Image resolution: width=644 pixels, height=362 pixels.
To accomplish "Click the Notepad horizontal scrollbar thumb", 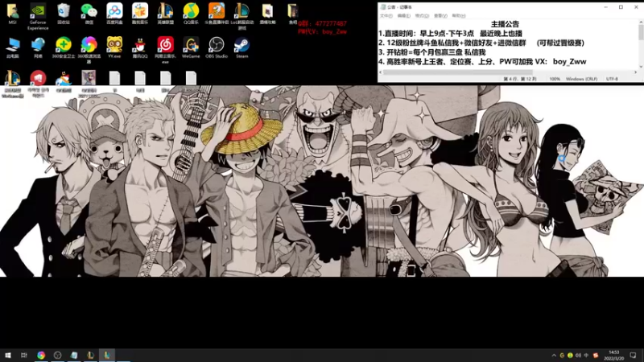I will click(458, 72).
